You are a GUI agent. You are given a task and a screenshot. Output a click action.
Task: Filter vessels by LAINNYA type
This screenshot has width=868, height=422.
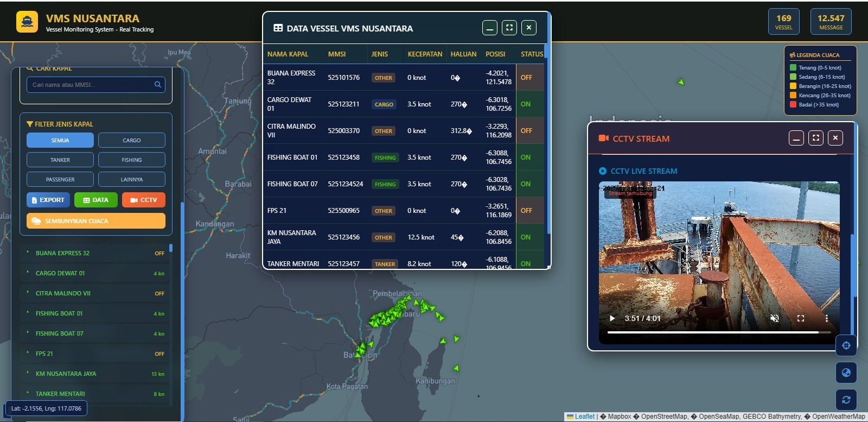pyautogui.click(x=132, y=179)
